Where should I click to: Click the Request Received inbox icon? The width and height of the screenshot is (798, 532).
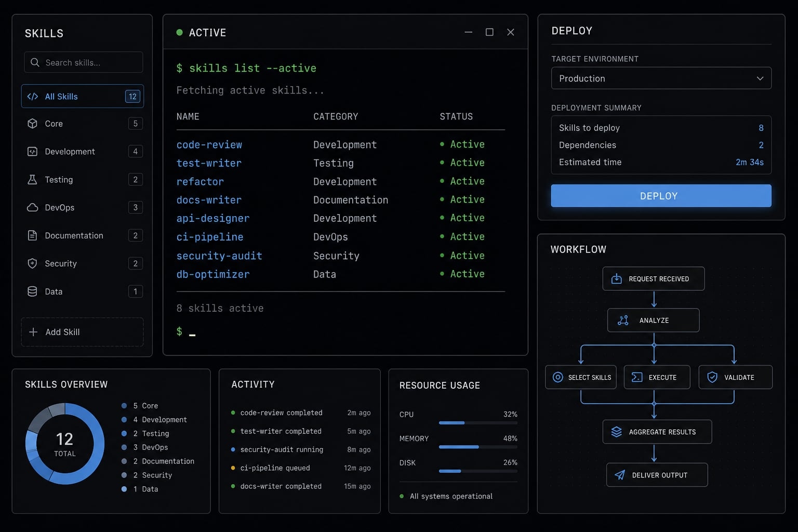(x=617, y=279)
